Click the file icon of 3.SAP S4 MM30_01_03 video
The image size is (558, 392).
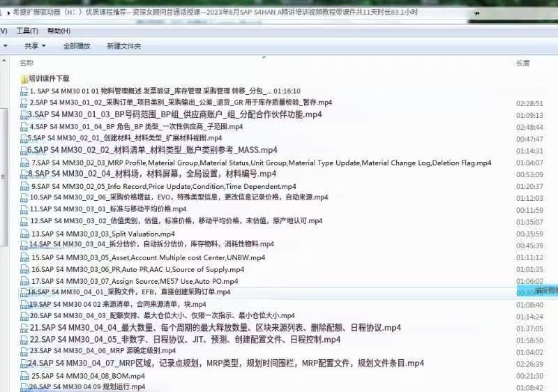click(x=24, y=114)
